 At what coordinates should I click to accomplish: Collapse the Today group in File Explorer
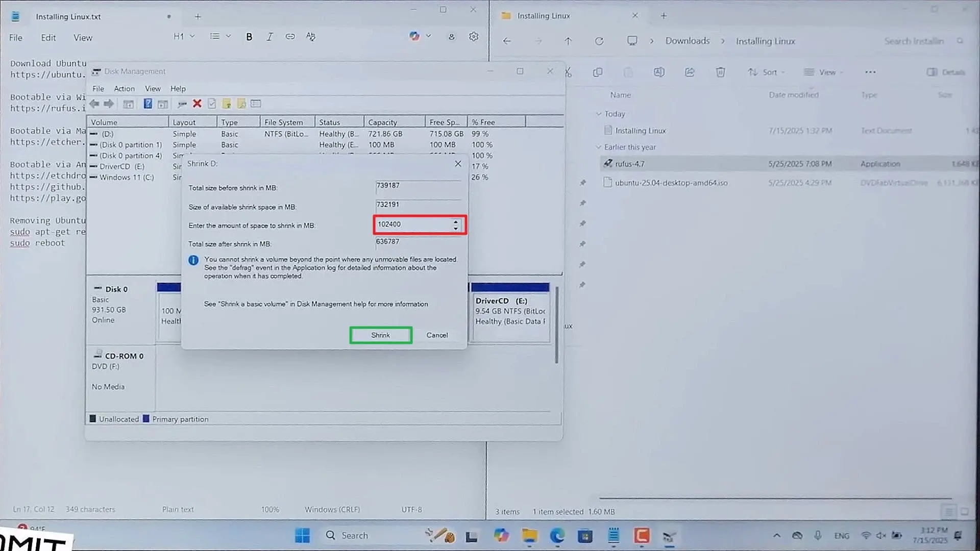[x=599, y=114]
